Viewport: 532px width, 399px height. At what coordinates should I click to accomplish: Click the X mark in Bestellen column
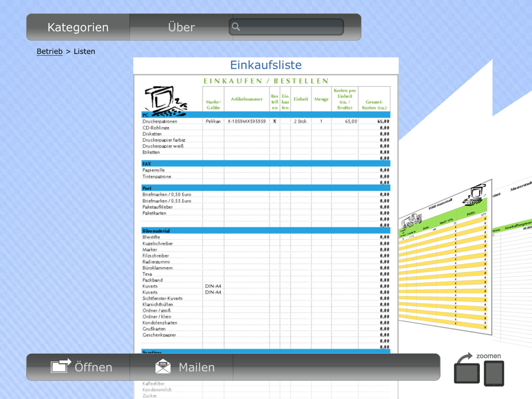[x=275, y=121]
